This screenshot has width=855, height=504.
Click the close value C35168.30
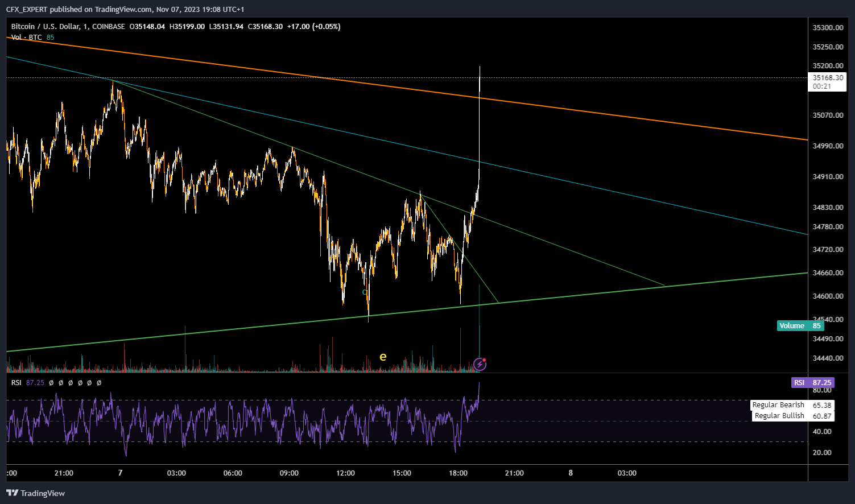[266, 27]
